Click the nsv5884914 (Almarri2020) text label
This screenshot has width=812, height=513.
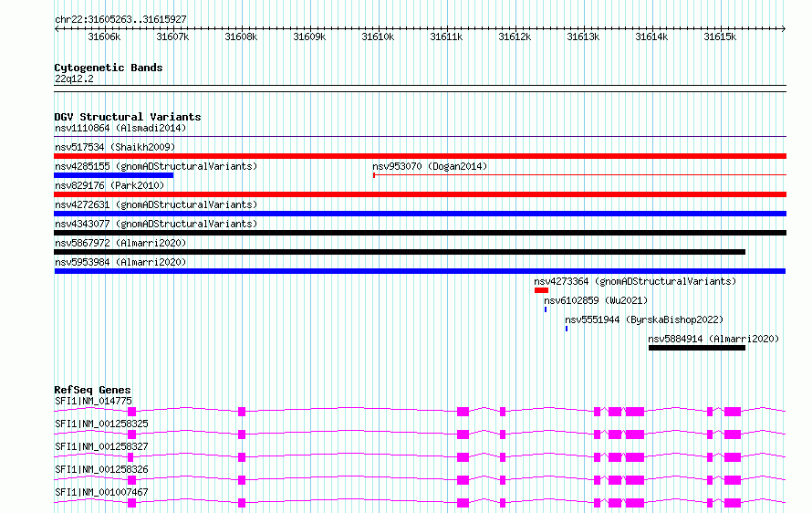(x=713, y=339)
